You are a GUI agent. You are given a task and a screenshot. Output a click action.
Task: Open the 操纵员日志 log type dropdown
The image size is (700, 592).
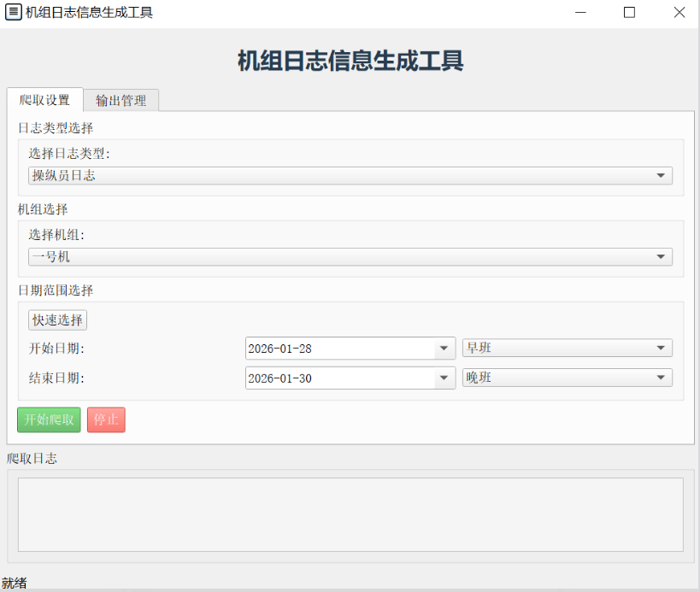tap(350, 176)
